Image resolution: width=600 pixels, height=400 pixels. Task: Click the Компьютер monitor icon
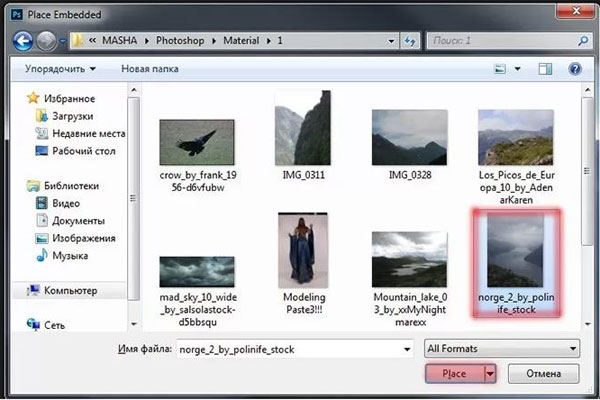click(33, 290)
